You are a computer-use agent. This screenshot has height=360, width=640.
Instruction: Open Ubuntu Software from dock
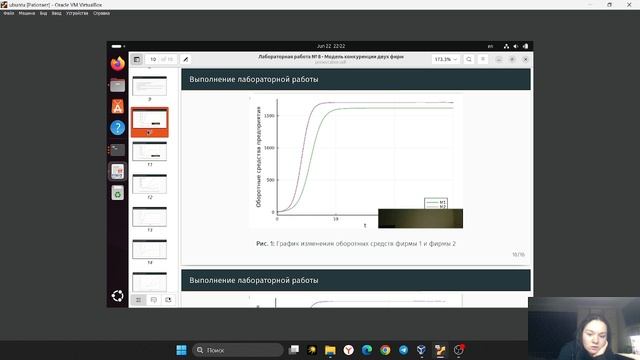pyautogui.click(x=118, y=107)
